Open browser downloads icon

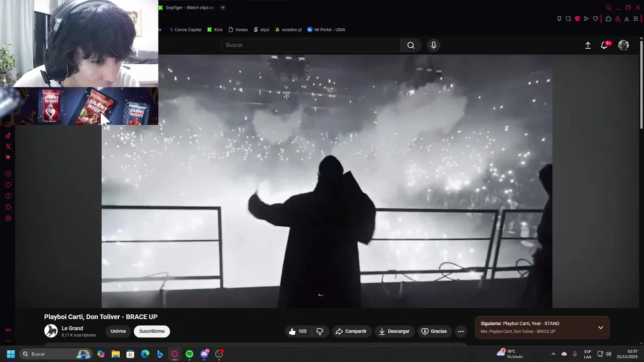(626, 19)
